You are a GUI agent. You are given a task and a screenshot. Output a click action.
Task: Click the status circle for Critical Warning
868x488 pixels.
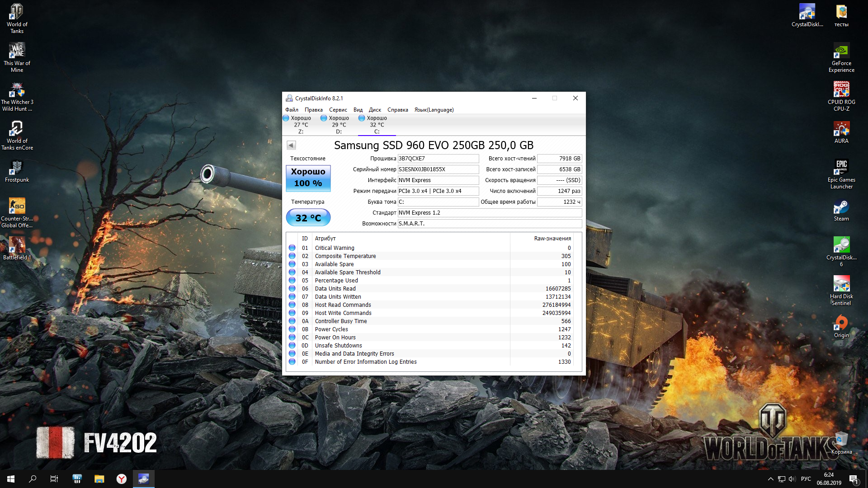coord(292,248)
